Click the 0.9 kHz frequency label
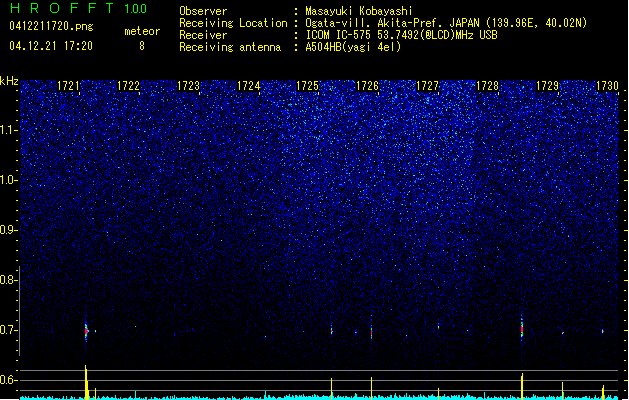The height and width of the screenshot is (400, 629). click(9, 230)
